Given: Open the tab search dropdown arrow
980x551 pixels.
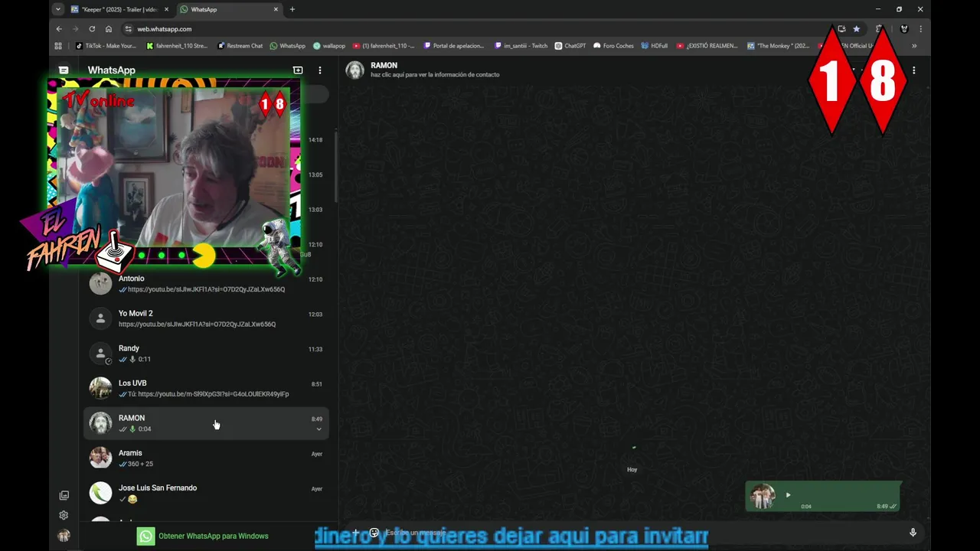Looking at the screenshot, I should pyautogui.click(x=58, y=9).
